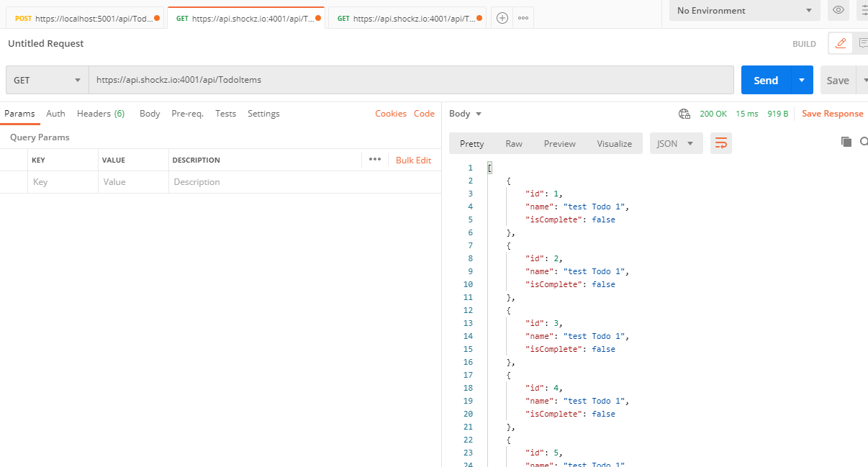The width and height of the screenshot is (868, 467).
Task: Click the pencil edit icon beside BUILD
Action: point(840,43)
